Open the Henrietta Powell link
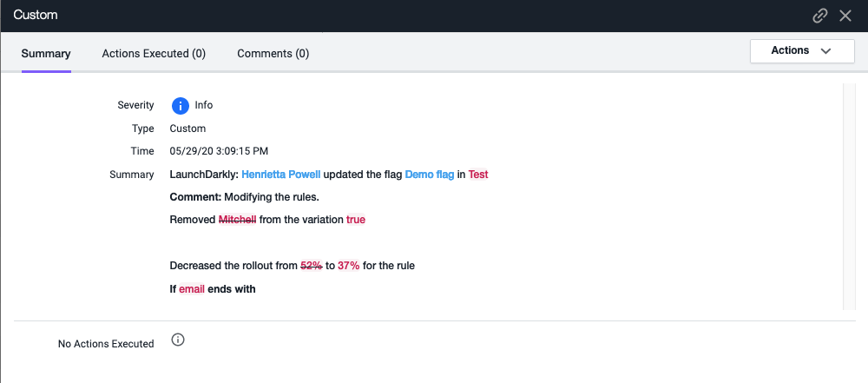The image size is (868, 383). (280, 175)
